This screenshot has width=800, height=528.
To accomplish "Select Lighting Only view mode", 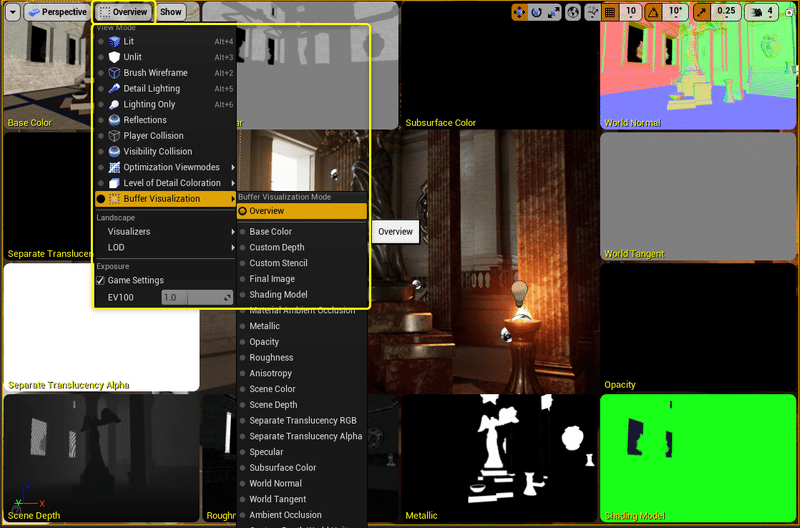I will point(165,105).
